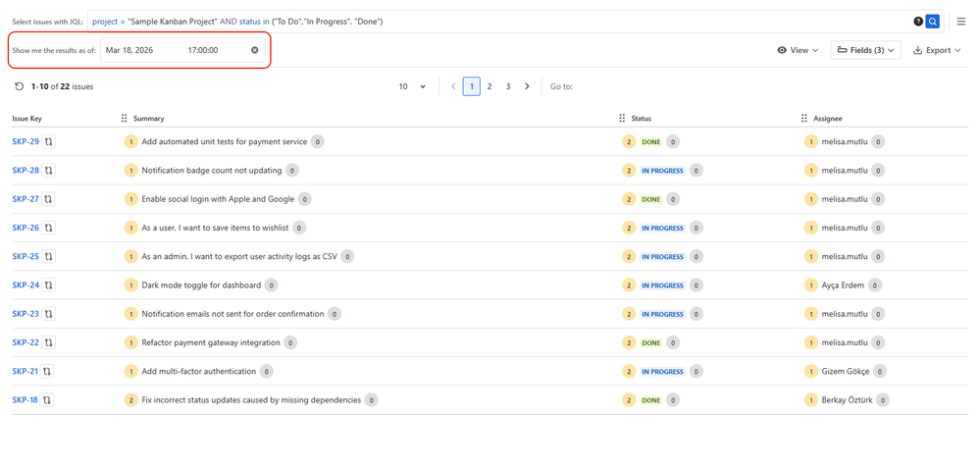Open history icon for SKP-26
The height and width of the screenshot is (468, 980).
pos(49,228)
